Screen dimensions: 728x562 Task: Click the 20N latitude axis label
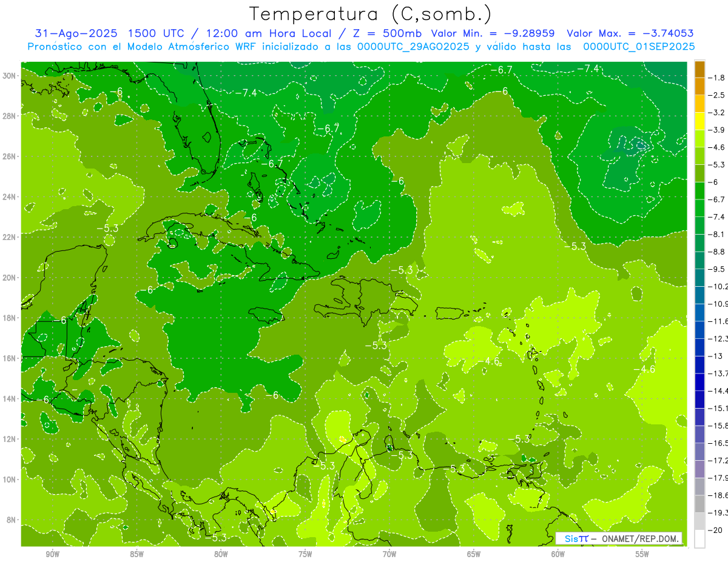tap(9, 278)
